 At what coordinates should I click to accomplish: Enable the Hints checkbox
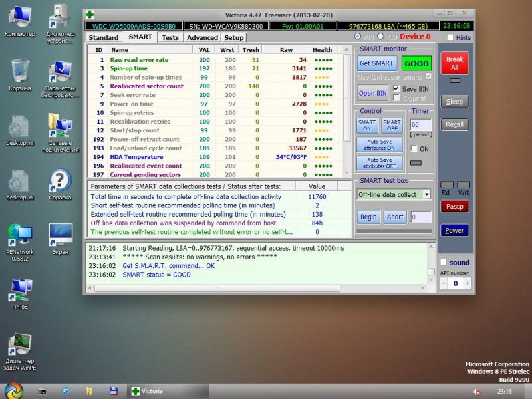click(x=450, y=38)
